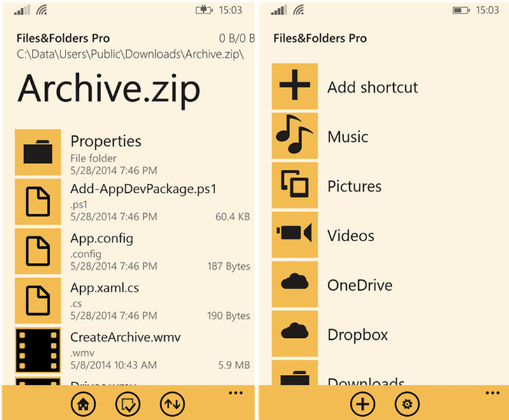Select App.config file name
The height and width of the screenshot is (420, 509).
tap(102, 239)
